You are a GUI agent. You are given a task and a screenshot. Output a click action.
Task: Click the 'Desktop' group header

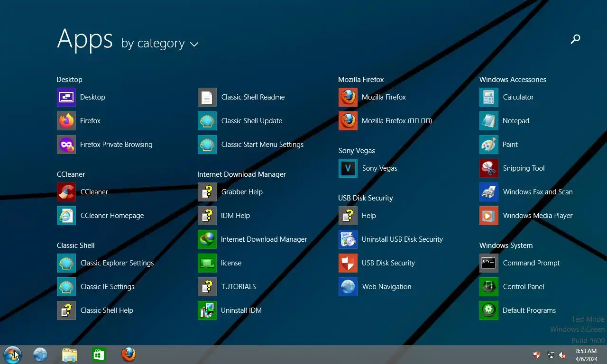pyautogui.click(x=69, y=80)
